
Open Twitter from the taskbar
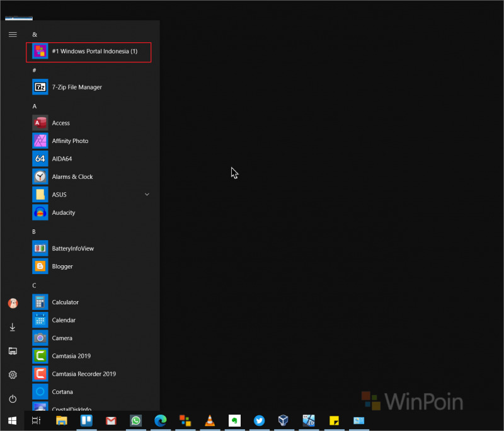(259, 420)
